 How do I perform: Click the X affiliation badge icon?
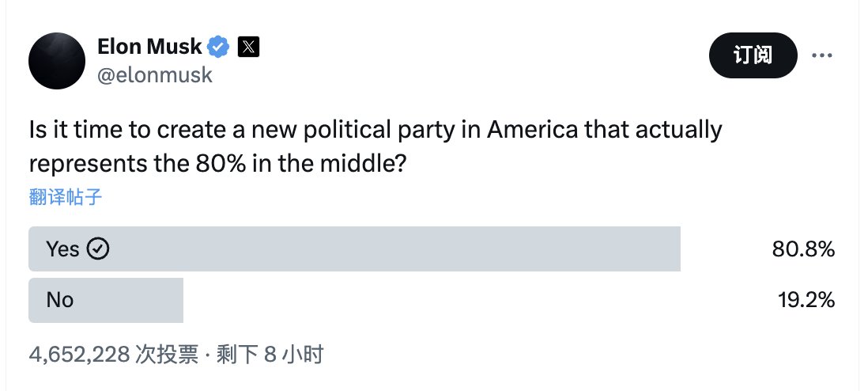[248, 47]
